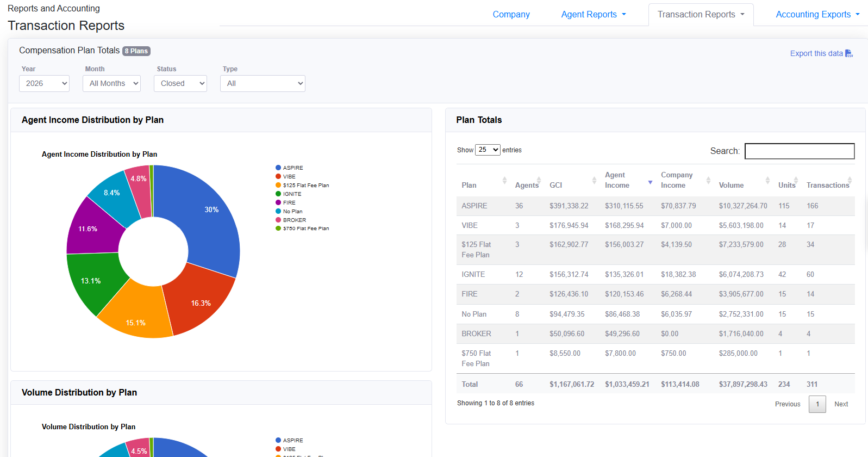Click the ASPIRE plan name in table

point(474,206)
